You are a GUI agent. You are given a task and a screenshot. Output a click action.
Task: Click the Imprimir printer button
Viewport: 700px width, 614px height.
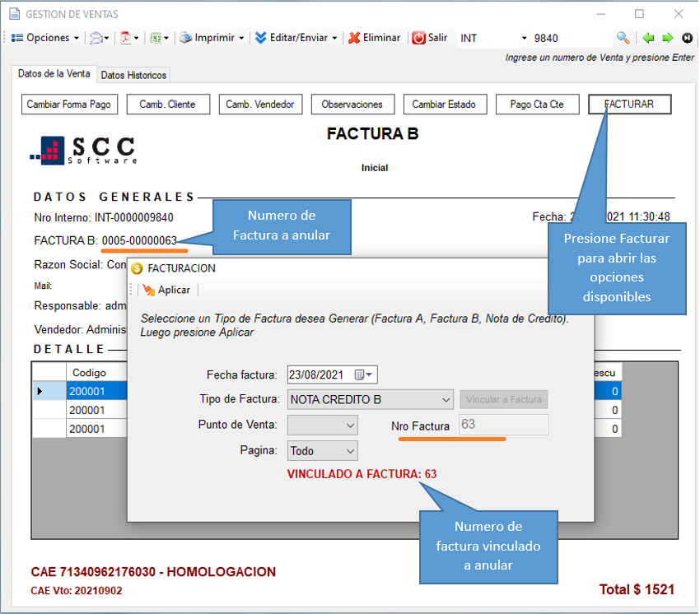tap(212, 38)
